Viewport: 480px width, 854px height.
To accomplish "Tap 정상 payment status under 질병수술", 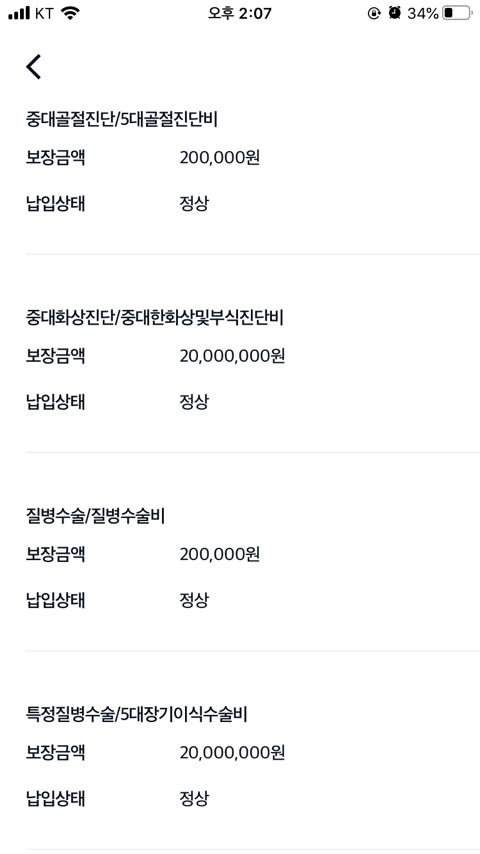I will pyautogui.click(x=195, y=601).
